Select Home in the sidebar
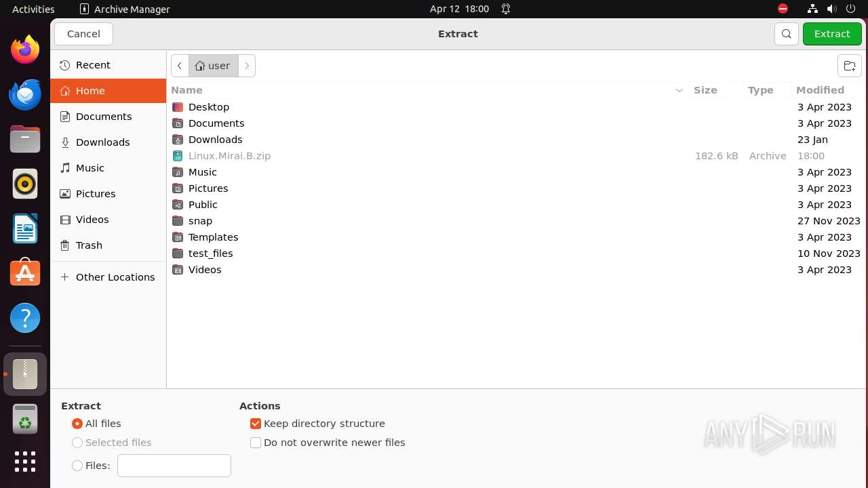Screen dimensions: 868x488 coord(108,91)
